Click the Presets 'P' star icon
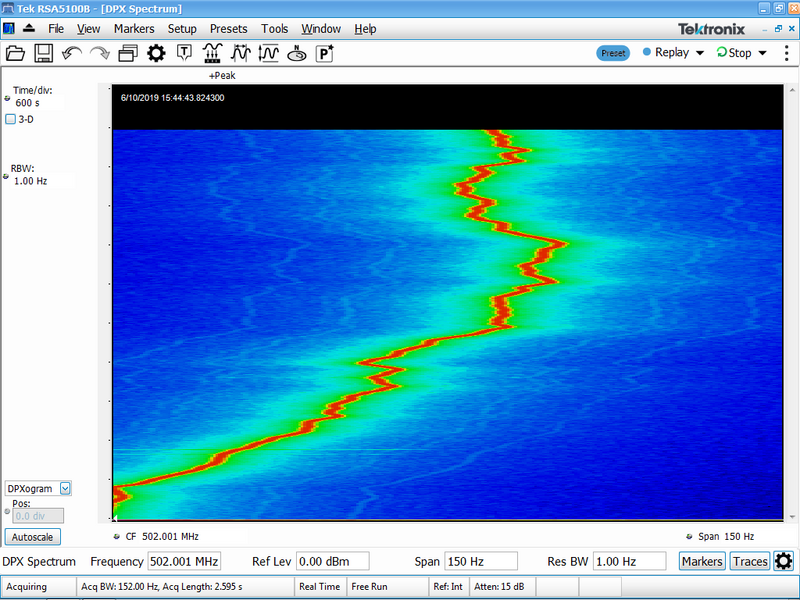The image size is (800, 600). [x=325, y=54]
